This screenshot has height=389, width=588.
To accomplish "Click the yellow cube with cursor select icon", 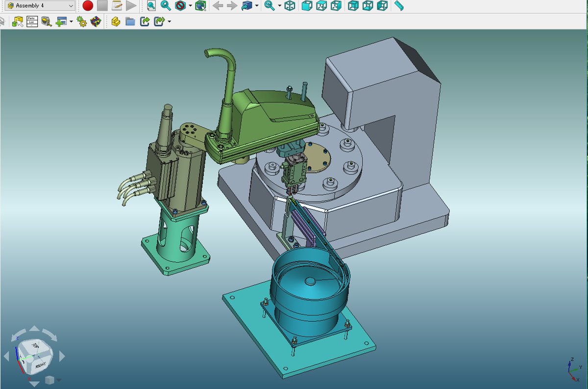I will click(18, 22).
